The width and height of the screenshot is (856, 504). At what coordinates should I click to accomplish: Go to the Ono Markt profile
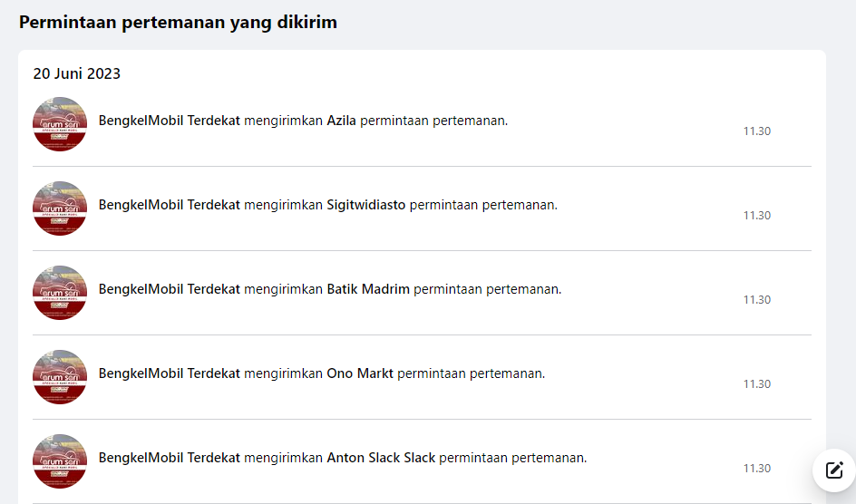click(x=360, y=373)
